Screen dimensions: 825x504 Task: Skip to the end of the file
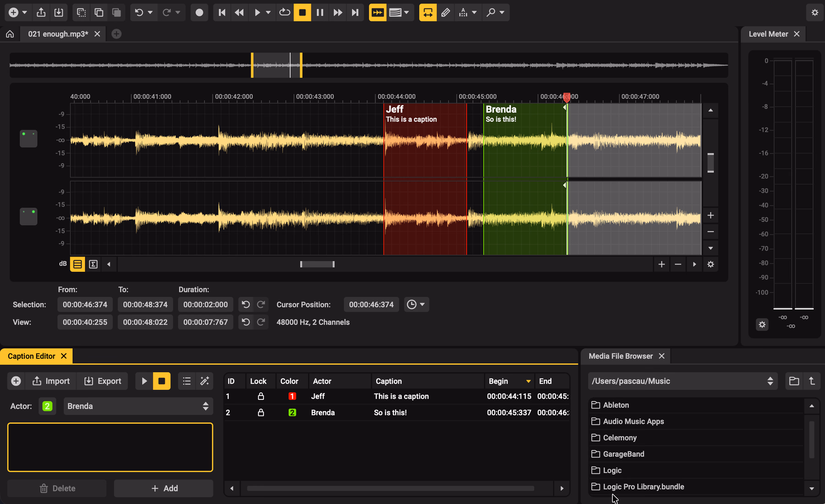click(x=355, y=12)
